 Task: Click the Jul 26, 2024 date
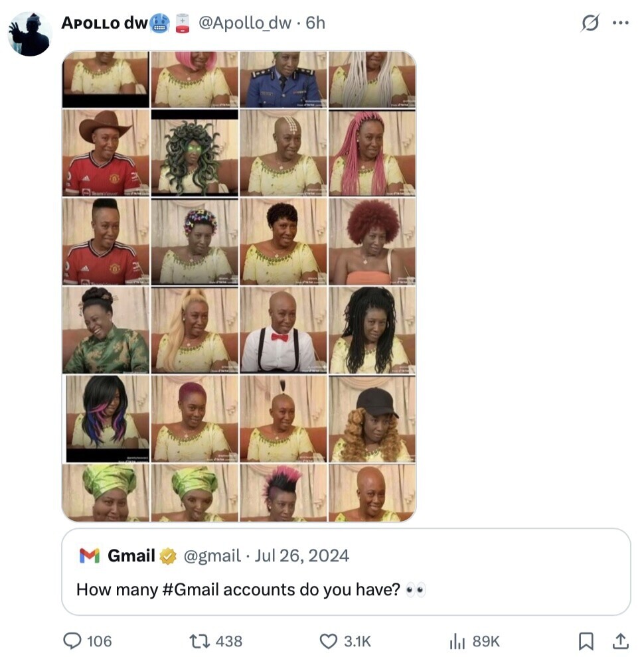302,555
